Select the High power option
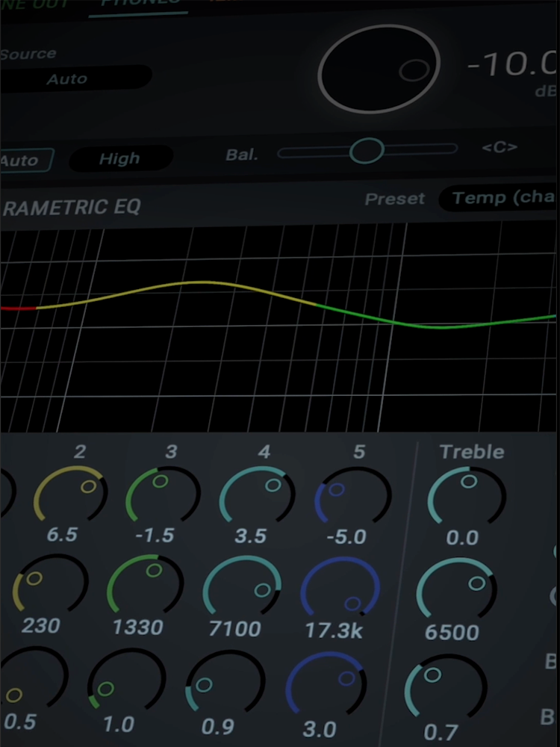 tap(121, 158)
